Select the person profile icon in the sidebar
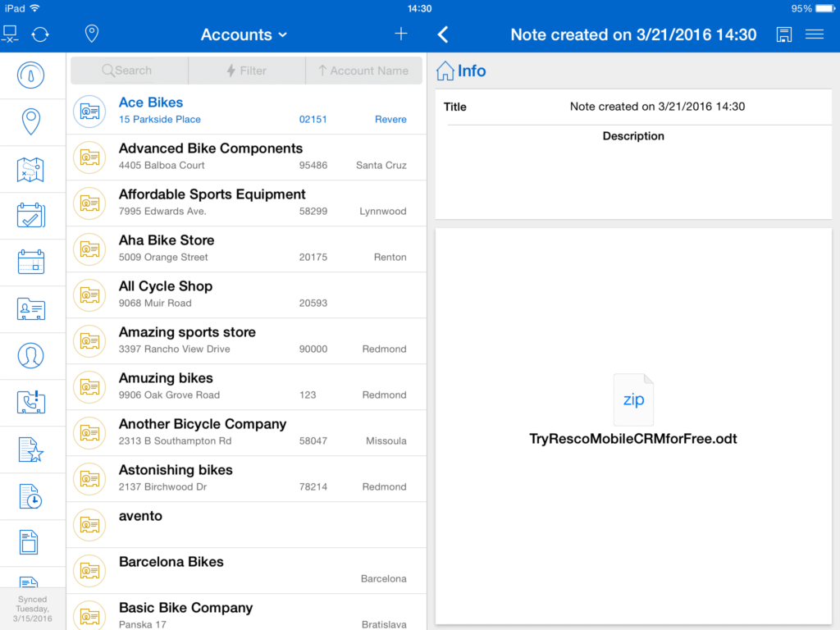 click(x=32, y=355)
